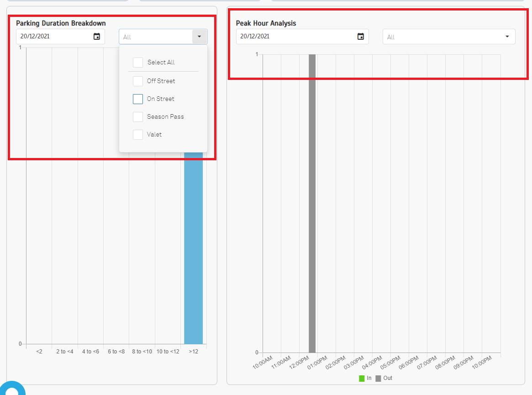Click Peak Hour Analysis date field

pos(302,37)
